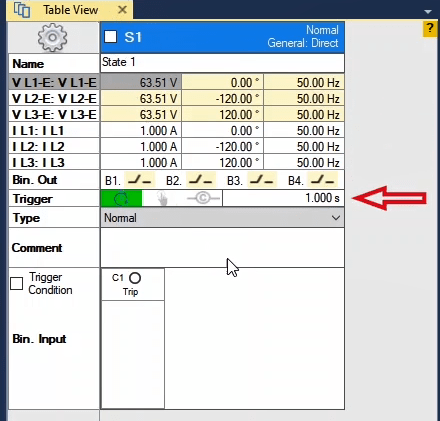Toggle binary output B2 contact
Viewport: 440px width, 421px height.
tap(201, 180)
